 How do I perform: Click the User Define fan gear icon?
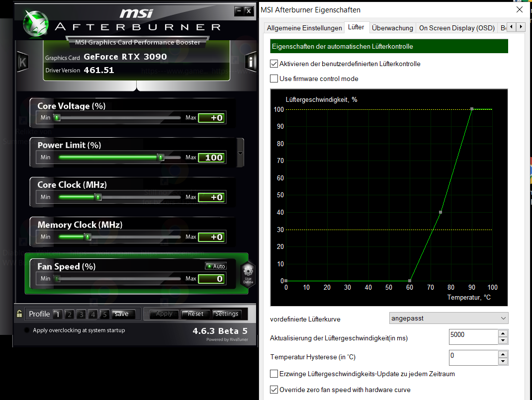tap(248, 275)
